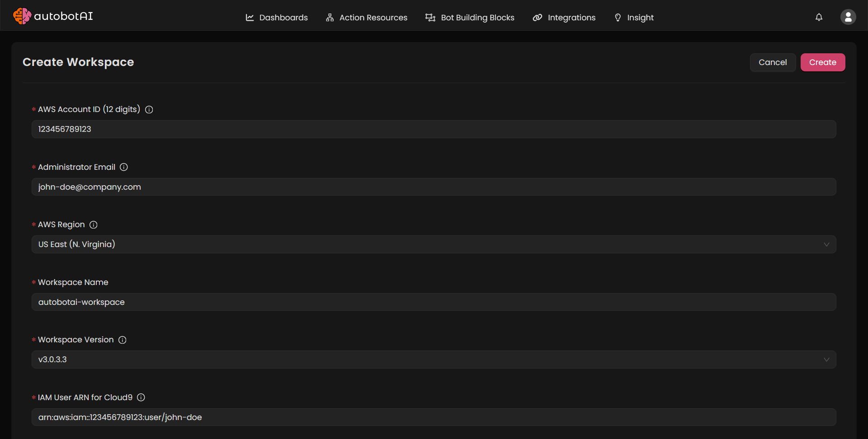Open the Dashboards menu
The image size is (868, 439).
point(276,18)
